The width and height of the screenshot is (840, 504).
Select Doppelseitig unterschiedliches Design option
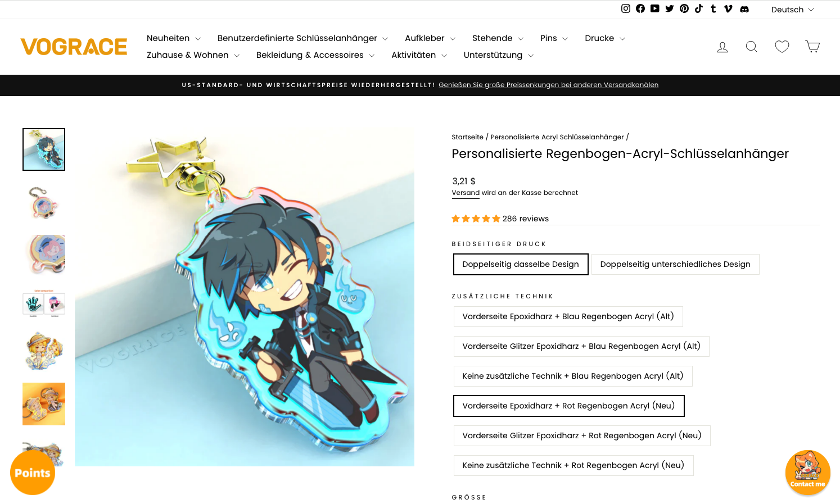pyautogui.click(x=675, y=265)
